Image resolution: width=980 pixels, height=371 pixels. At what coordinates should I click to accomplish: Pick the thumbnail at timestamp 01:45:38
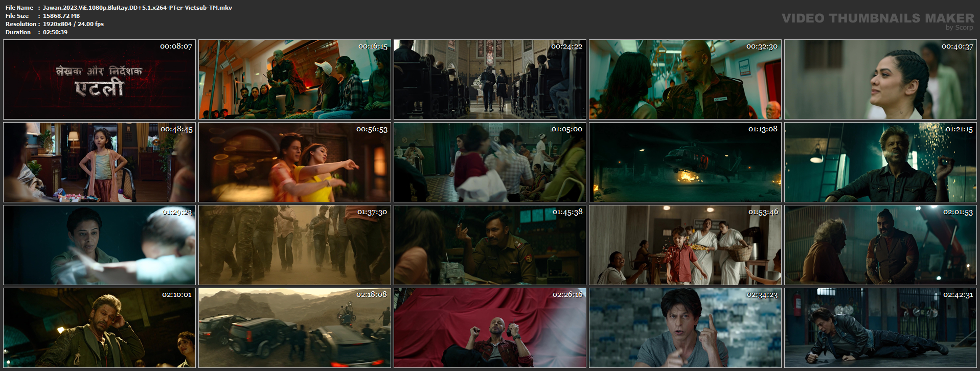click(490, 245)
